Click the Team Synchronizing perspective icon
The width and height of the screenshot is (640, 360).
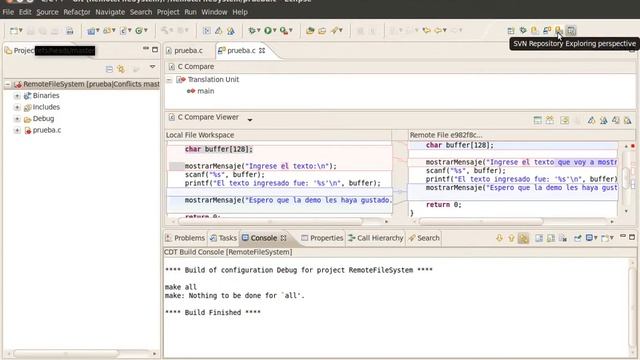pos(547,31)
